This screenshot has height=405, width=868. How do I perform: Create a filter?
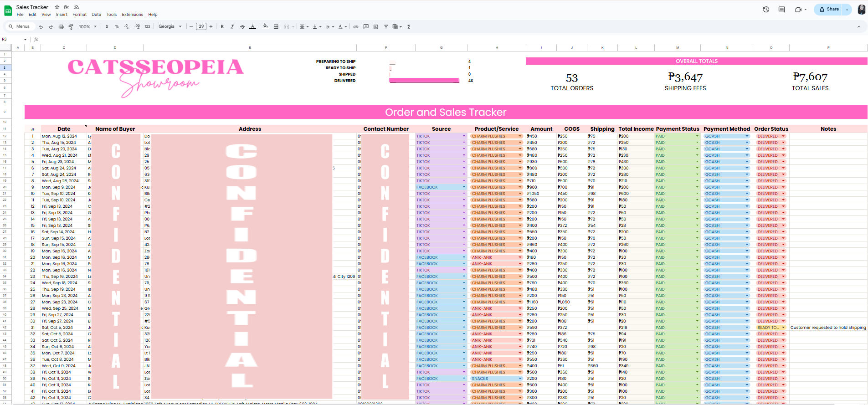[x=386, y=27]
